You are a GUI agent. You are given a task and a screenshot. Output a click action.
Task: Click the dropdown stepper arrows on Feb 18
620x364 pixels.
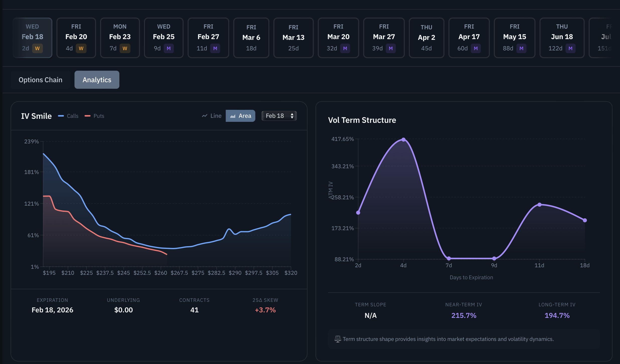(292, 116)
